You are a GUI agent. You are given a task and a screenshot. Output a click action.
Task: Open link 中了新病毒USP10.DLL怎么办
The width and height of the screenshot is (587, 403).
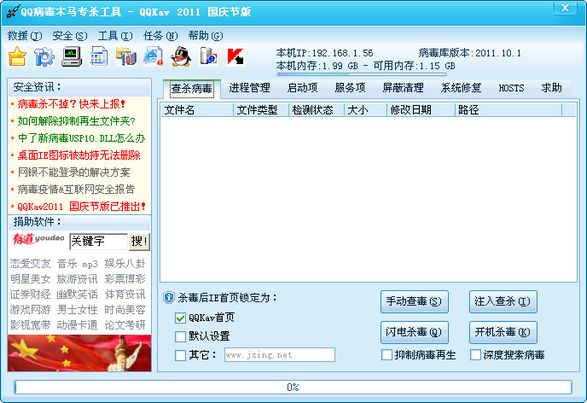click(81, 138)
